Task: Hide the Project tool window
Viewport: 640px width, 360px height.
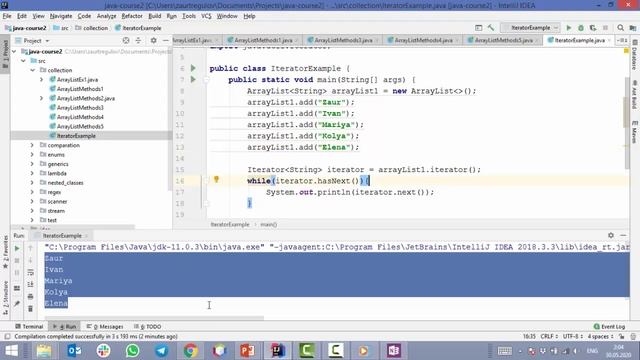Action: coord(165,40)
